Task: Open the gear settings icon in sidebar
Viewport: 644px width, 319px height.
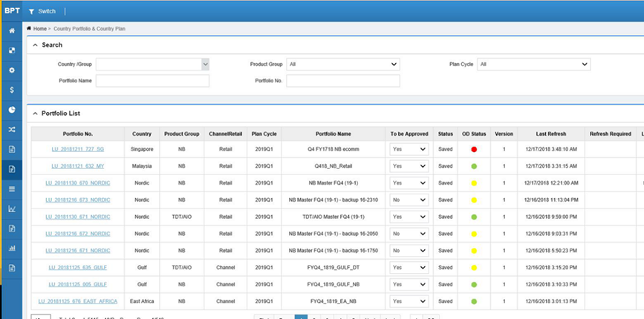Action: point(12,70)
